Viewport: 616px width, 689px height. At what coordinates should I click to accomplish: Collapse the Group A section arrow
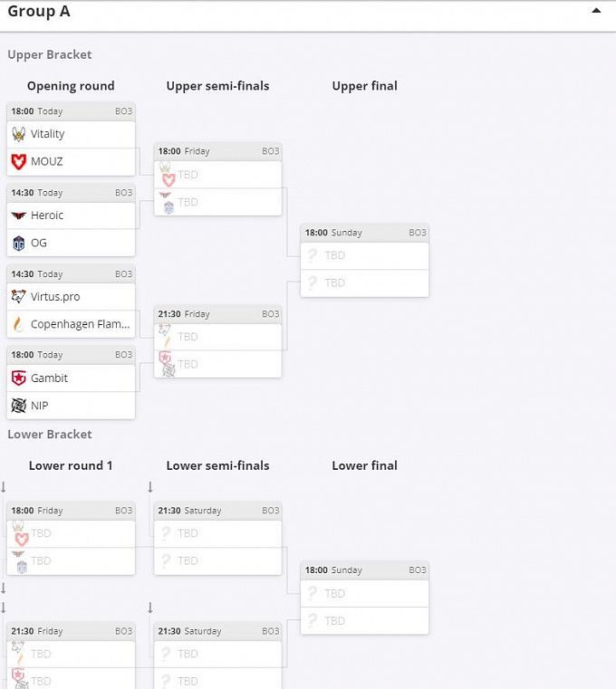595,11
